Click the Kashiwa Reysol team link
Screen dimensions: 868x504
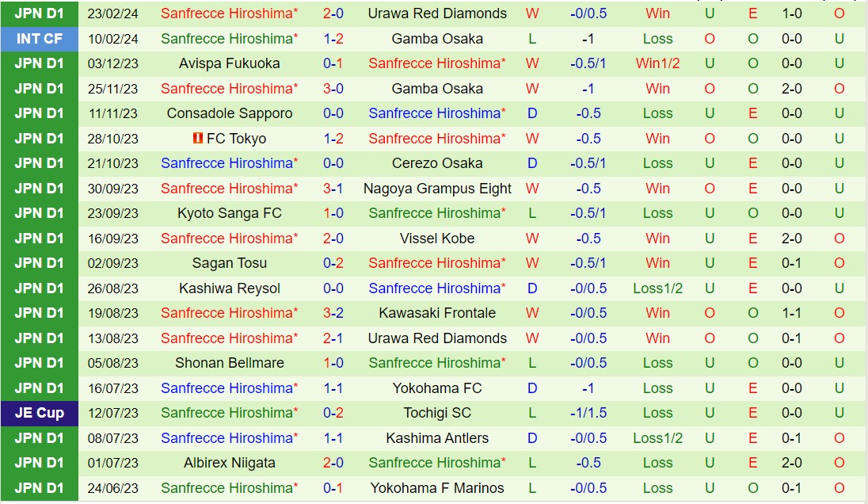click(x=229, y=288)
